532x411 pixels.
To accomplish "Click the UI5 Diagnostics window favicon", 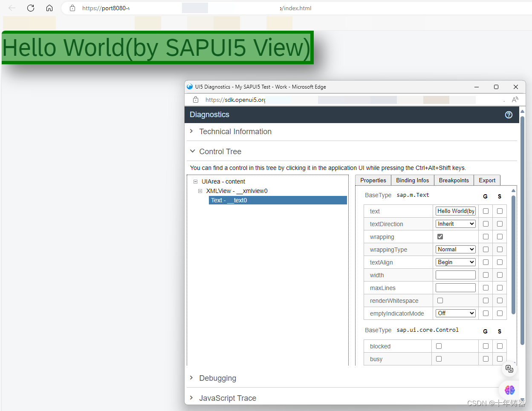I will pyautogui.click(x=190, y=86).
